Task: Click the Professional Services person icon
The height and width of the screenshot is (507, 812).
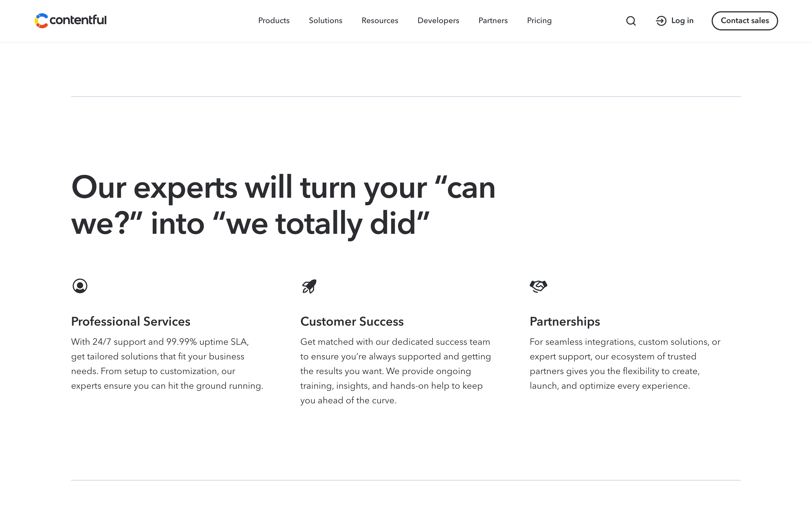Action: [80, 286]
